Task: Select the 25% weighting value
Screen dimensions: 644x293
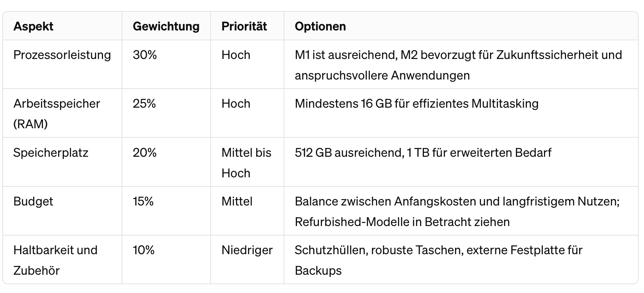Action: pos(144,104)
